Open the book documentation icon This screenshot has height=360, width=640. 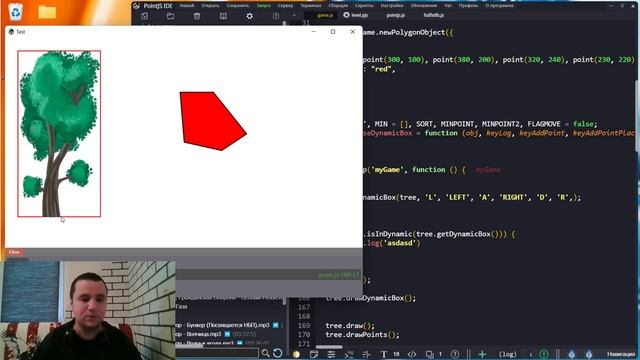[x=223, y=16]
